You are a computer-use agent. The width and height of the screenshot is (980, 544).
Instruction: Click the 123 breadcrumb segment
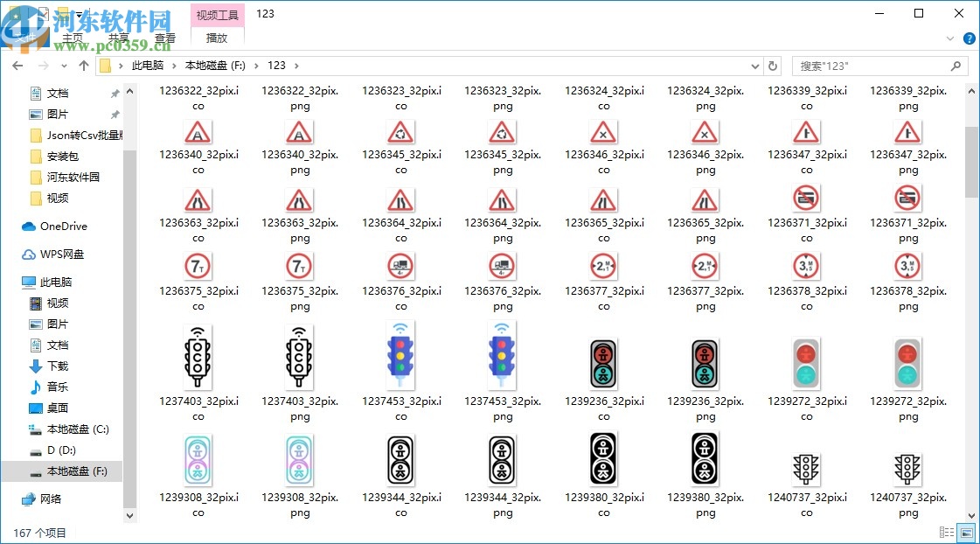(x=276, y=66)
